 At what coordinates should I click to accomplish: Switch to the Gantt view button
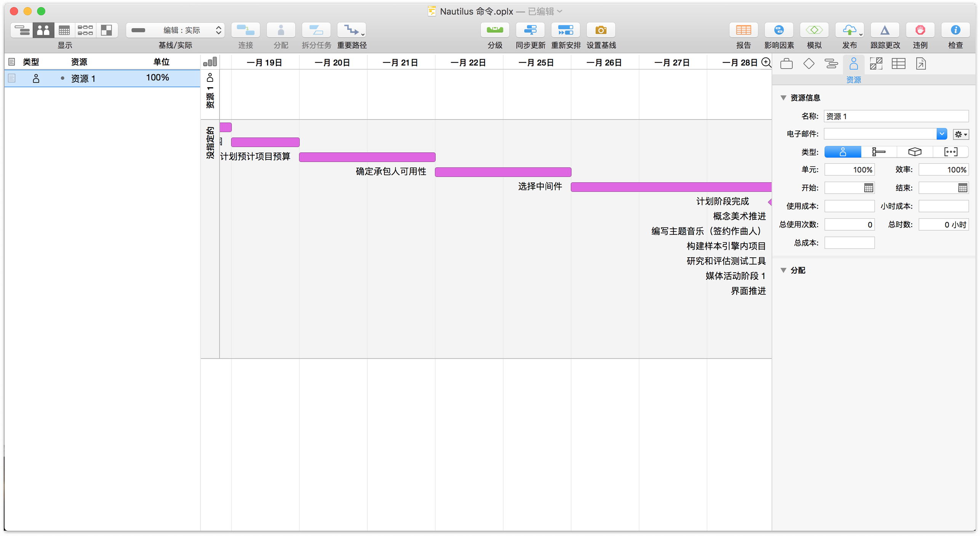tap(22, 30)
